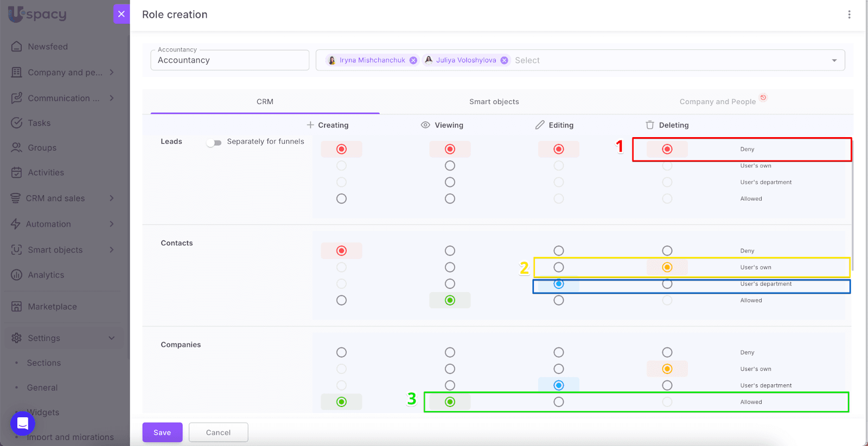This screenshot has width=868, height=446.
Task: Select Deny for Companies Creating
Action: tap(341, 352)
